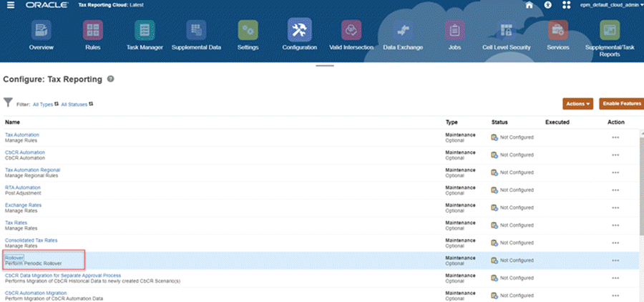
Task: Select 'Perform Periodic Rollover' description text
Action: coord(33,263)
